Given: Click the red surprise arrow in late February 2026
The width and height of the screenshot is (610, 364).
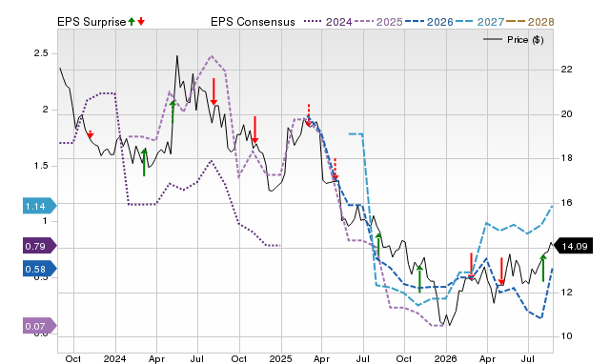Looking at the screenshot, I should 471,267.
